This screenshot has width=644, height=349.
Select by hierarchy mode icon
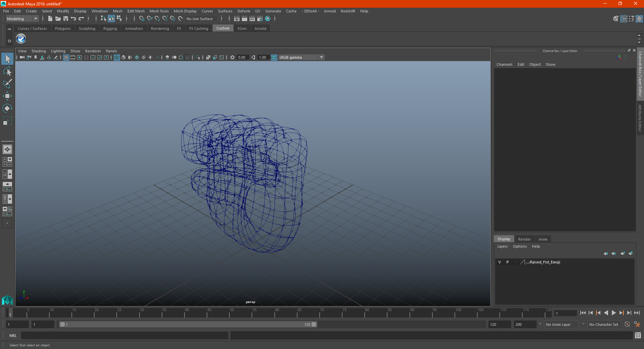103,19
